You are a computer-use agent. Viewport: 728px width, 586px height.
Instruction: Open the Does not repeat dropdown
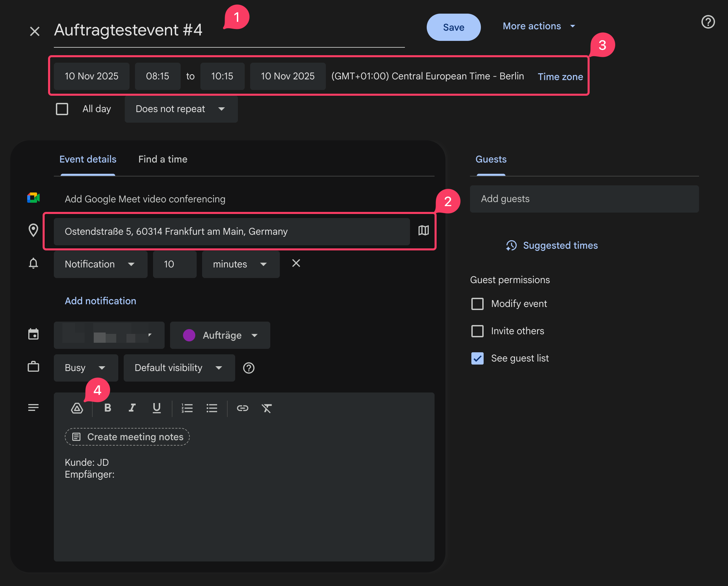(181, 109)
